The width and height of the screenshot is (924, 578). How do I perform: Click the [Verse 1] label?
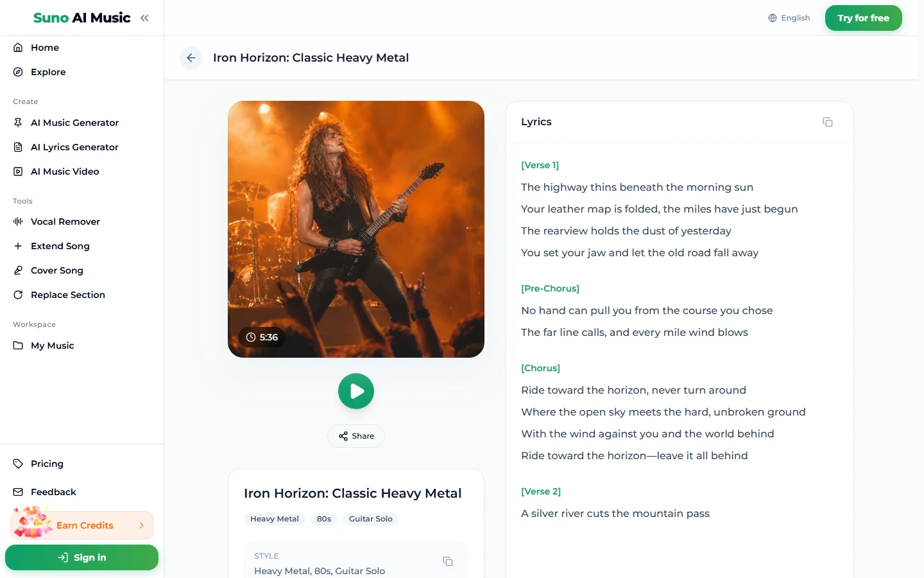[540, 165]
